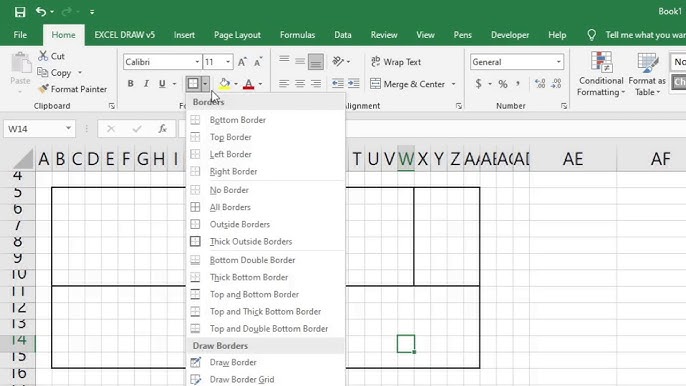Image resolution: width=686 pixels, height=386 pixels.
Task: Open Clipboard pane dialog launcher
Action: click(112, 106)
